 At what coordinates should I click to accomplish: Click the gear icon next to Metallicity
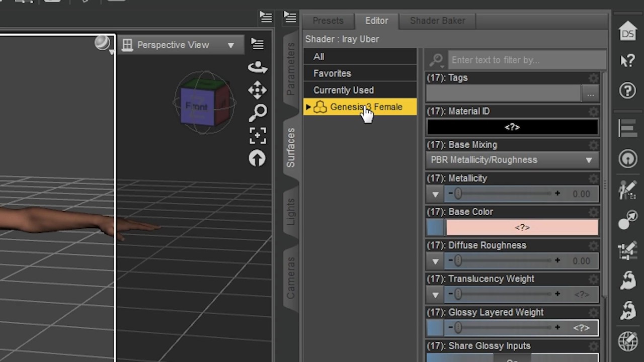pos(593,178)
